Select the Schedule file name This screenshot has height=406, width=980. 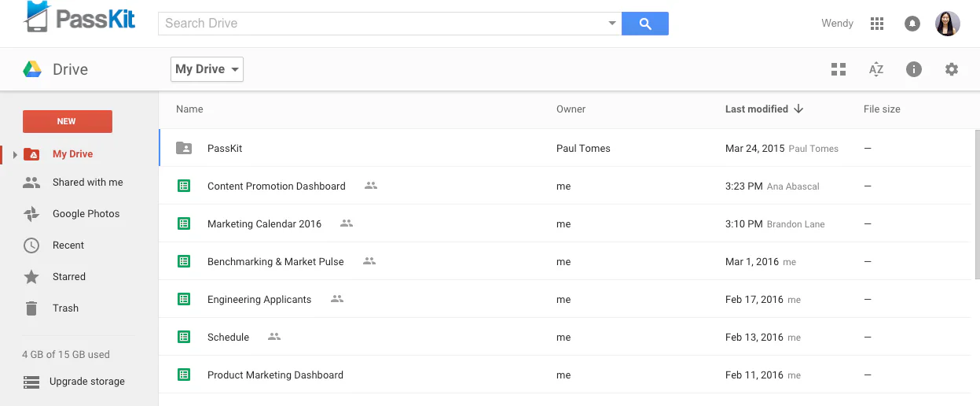[229, 338]
